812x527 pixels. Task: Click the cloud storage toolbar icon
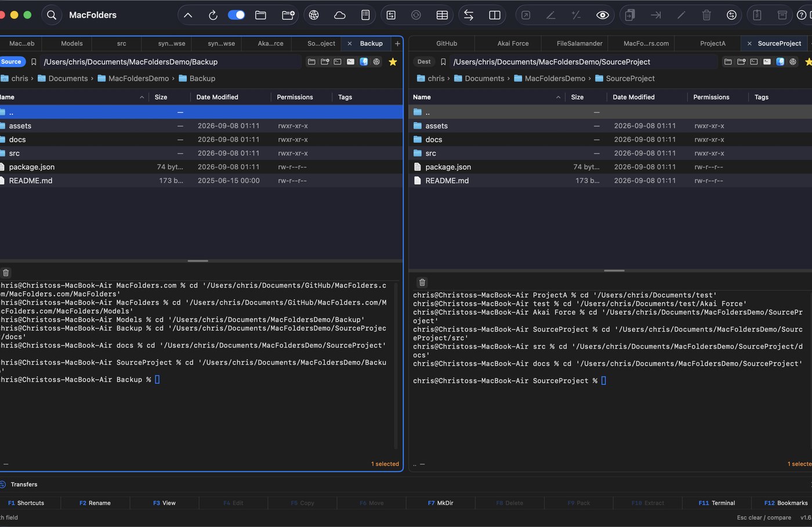point(340,15)
